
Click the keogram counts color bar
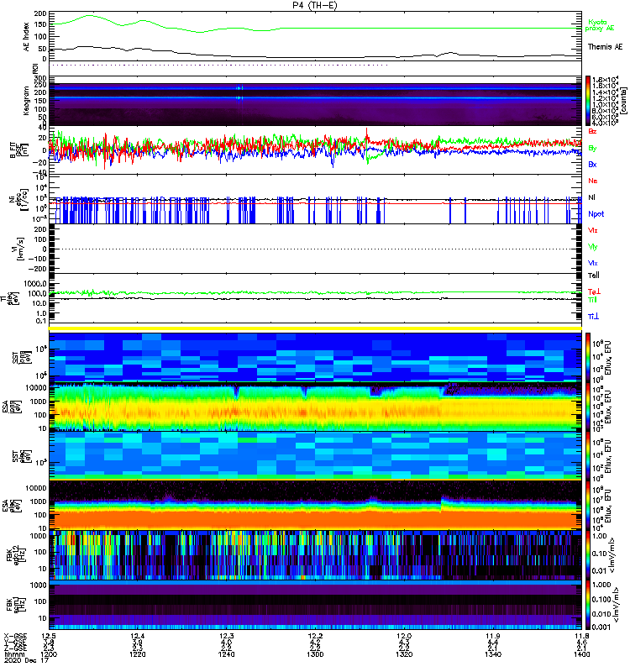pyautogui.click(x=591, y=101)
